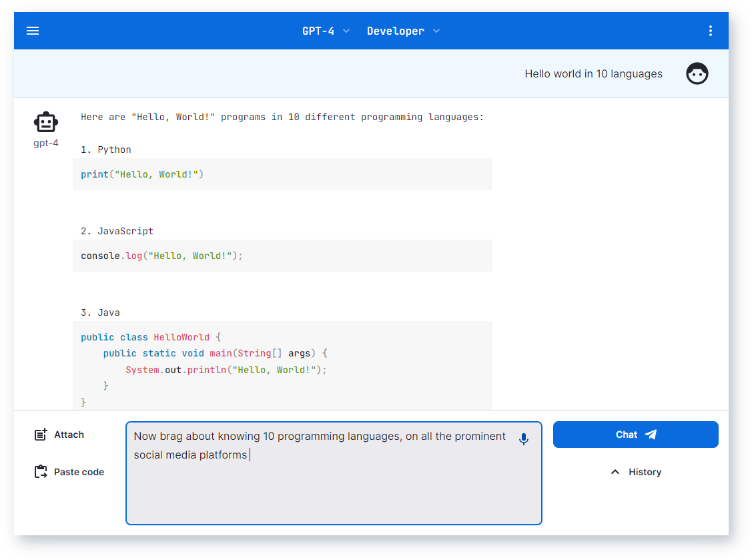Open the hamburger menu icon
This screenshot has width=752, height=560.
click(33, 31)
